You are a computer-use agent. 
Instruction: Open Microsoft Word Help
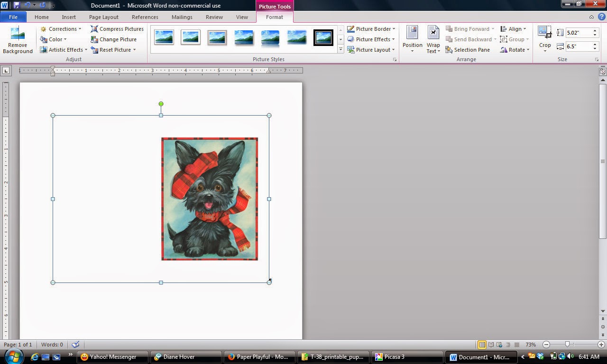[x=601, y=17]
